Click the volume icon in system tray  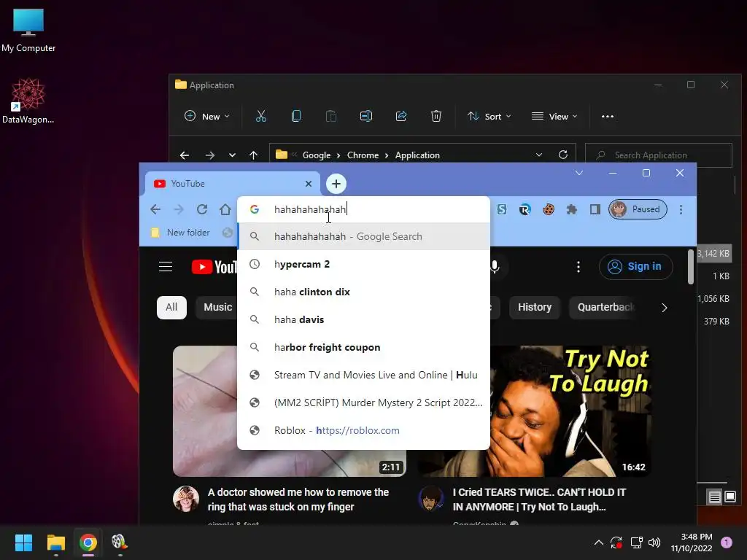point(654,542)
